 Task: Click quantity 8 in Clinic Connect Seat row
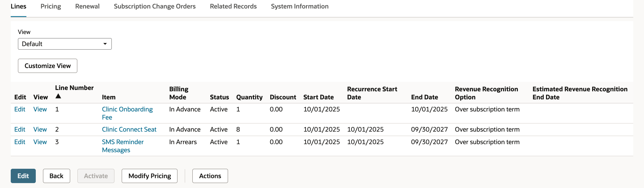(238, 129)
